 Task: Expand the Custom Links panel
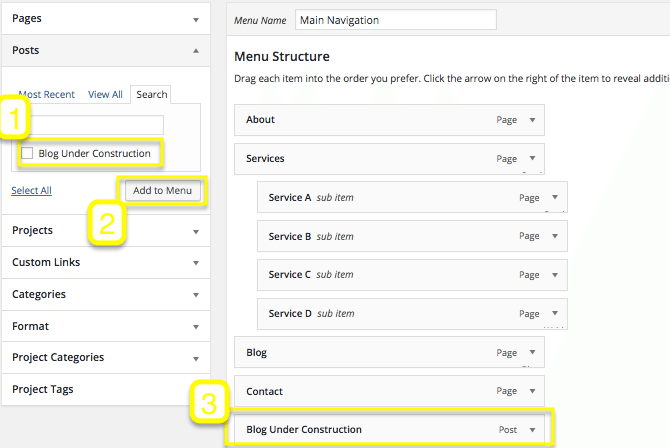pos(196,263)
